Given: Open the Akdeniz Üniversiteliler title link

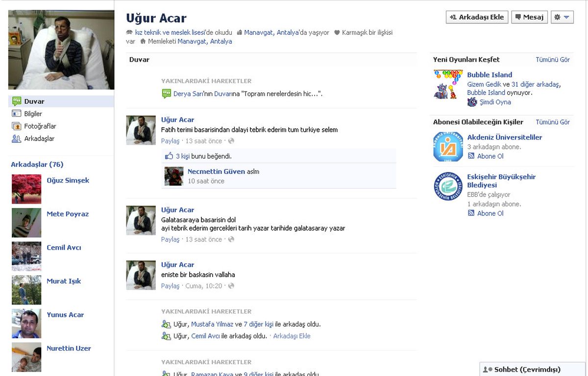Looking at the screenshot, I should tap(505, 138).
